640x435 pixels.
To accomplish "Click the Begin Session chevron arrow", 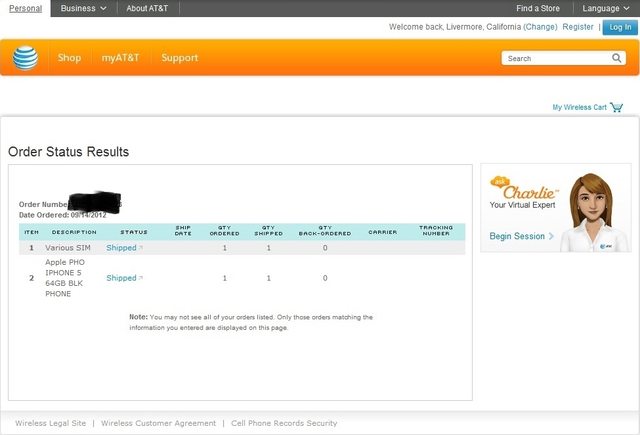I will [x=551, y=236].
